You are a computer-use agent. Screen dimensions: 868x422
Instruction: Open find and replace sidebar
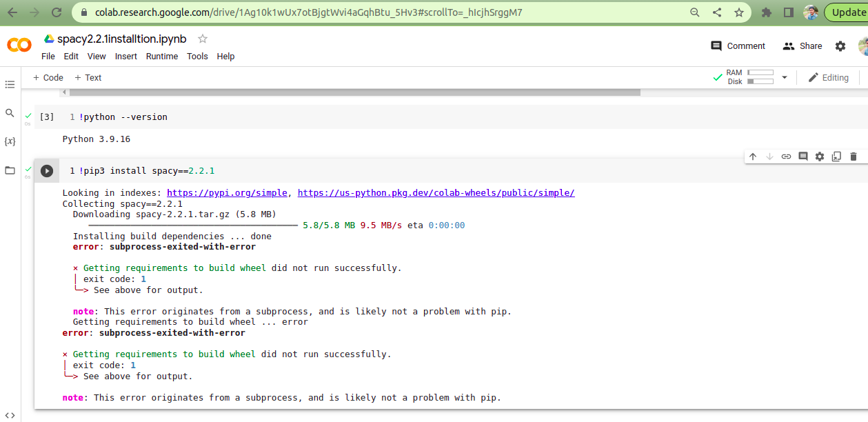coord(10,113)
